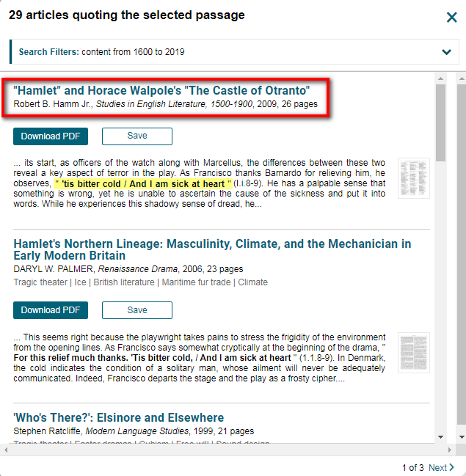Screen dimensions: 466x476
Task: Open "Hamlet" and Horace Walpole's Castle of Otranto article
Action: 161,90
